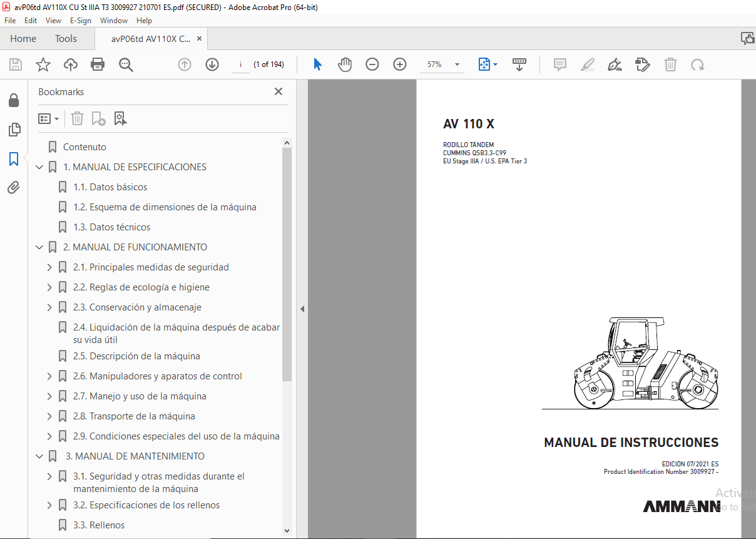Select the highlight text pen tool
Viewport: 756px width, 539px height.
(587, 64)
